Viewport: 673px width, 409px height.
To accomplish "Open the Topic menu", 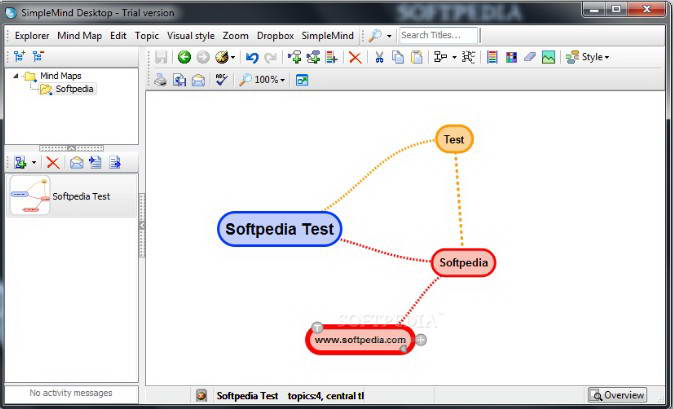I will [x=147, y=36].
